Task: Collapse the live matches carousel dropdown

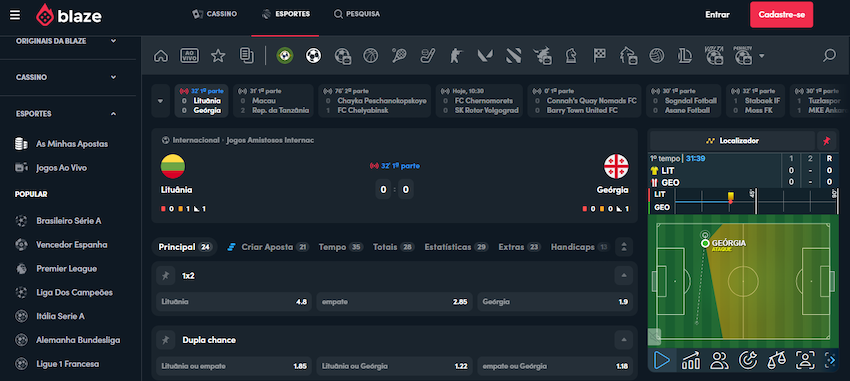Action: coord(160,101)
